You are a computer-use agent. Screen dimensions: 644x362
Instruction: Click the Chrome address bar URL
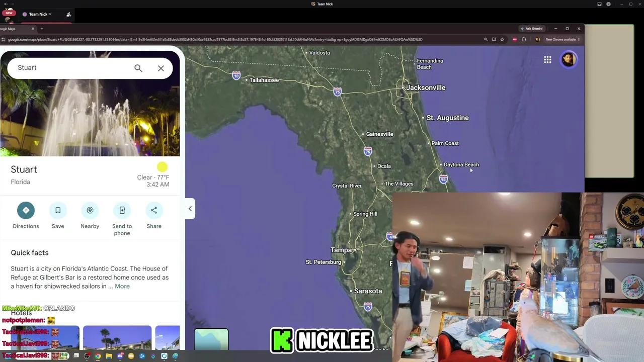pyautogui.click(x=215, y=39)
